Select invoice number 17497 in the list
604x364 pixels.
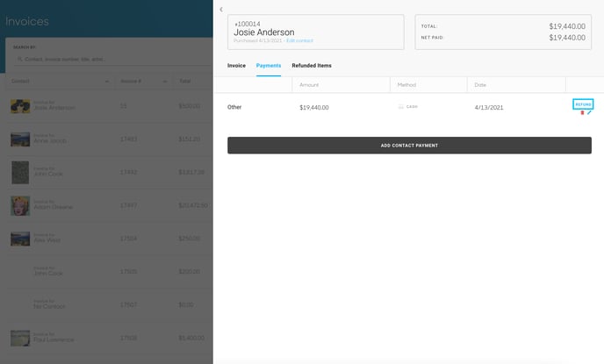(129, 205)
